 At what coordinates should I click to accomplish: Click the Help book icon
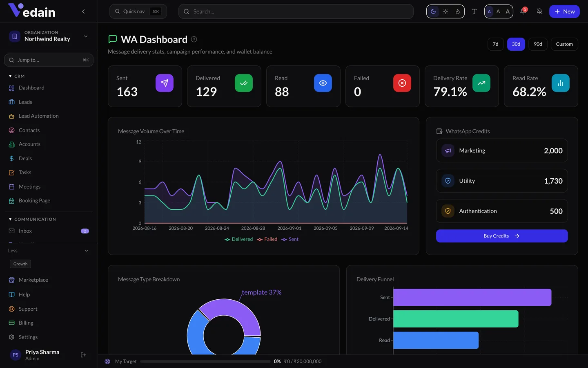tap(11, 294)
